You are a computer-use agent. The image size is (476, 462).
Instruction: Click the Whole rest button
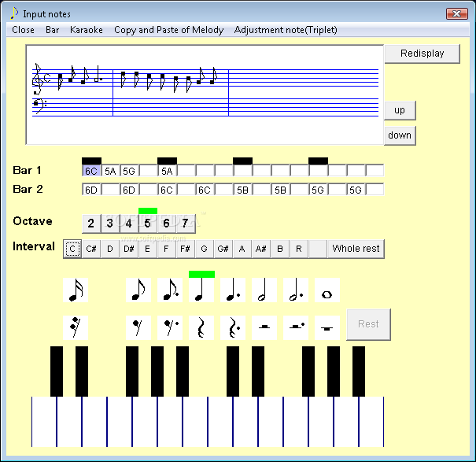coord(356,249)
